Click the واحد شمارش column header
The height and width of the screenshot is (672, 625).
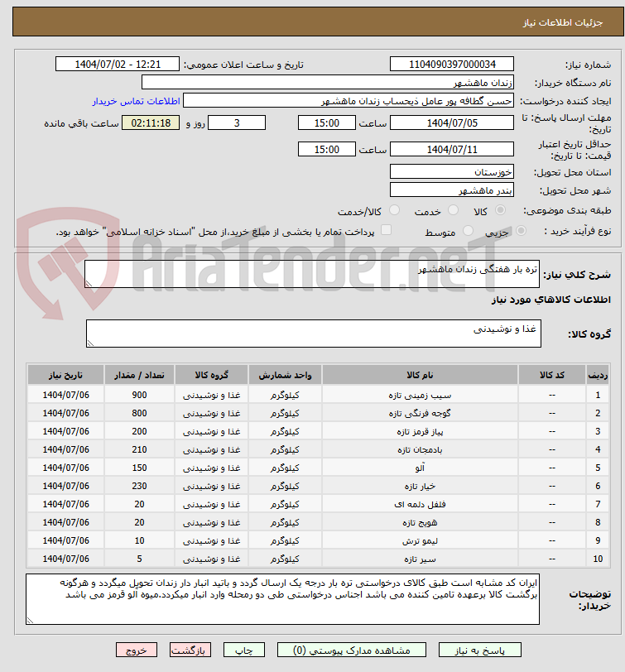[285, 375]
